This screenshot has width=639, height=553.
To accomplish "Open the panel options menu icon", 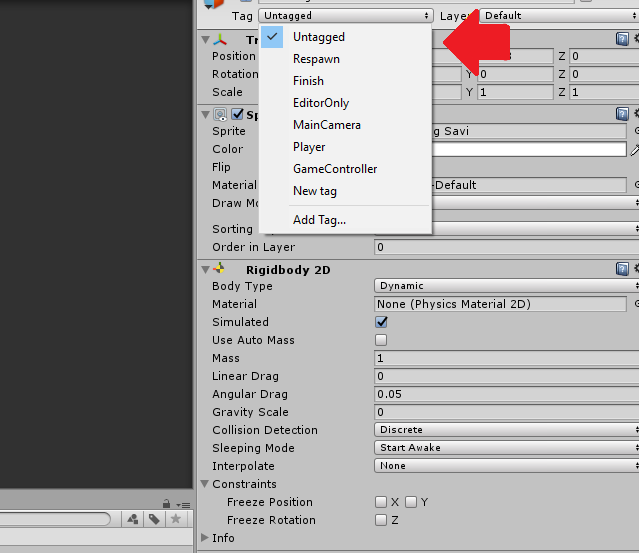I will point(183,505).
